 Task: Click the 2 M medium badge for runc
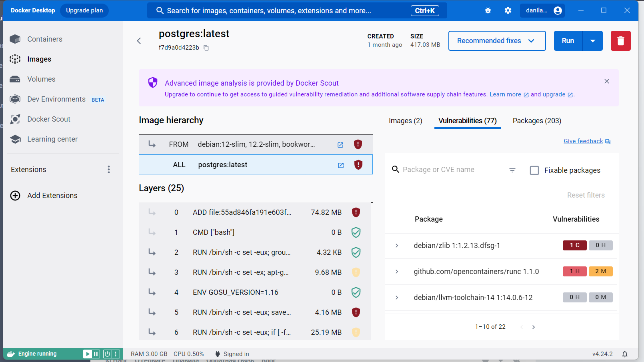pos(601,271)
